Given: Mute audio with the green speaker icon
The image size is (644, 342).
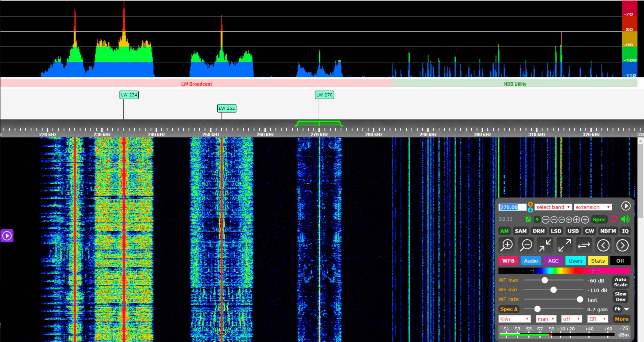Looking at the screenshot, I should 625,219.
